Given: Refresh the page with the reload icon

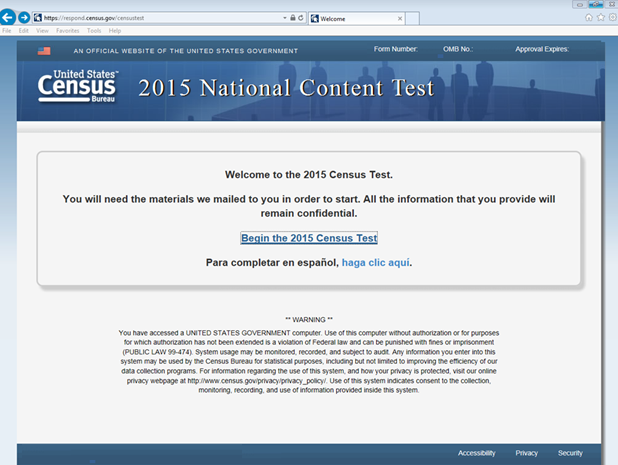Looking at the screenshot, I should (301, 18).
